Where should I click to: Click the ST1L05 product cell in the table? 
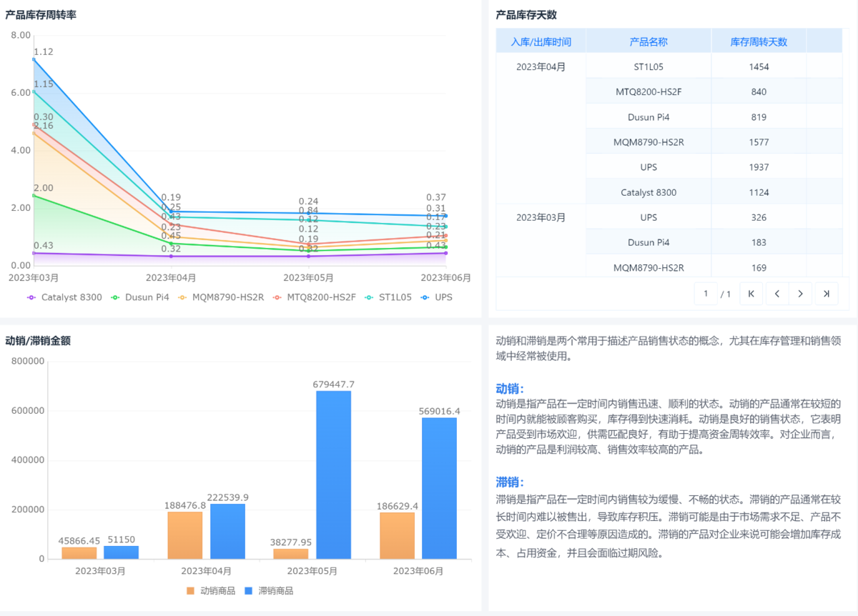(649, 66)
